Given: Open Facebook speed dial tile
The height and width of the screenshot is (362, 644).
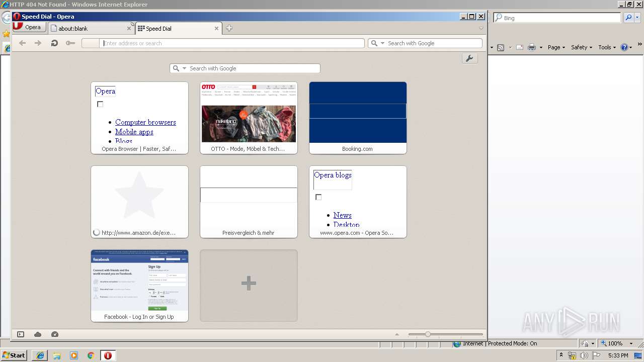Looking at the screenshot, I should (139, 286).
